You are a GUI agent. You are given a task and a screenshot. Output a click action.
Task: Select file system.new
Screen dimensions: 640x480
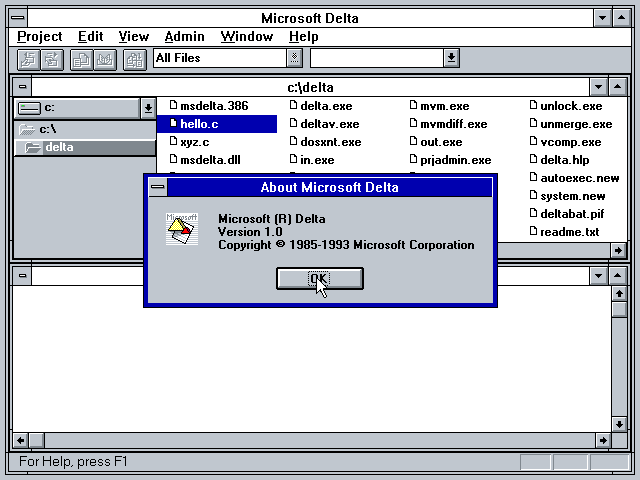point(573,196)
